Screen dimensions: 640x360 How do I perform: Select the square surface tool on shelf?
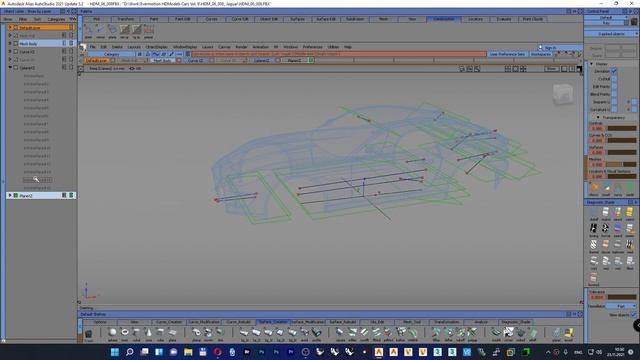340,333
